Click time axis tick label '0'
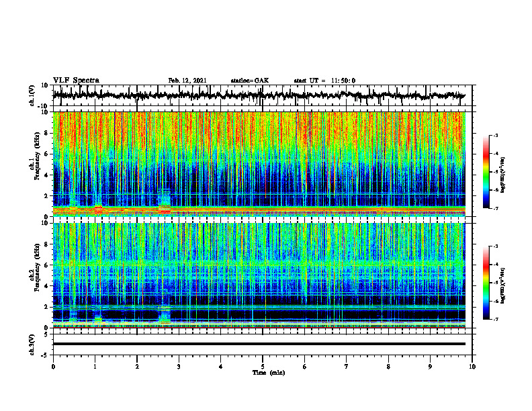 click(53, 367)
